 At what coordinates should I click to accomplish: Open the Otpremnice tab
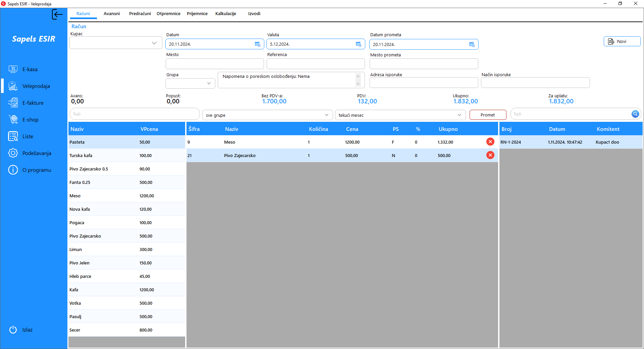click(x=168, y=14)
